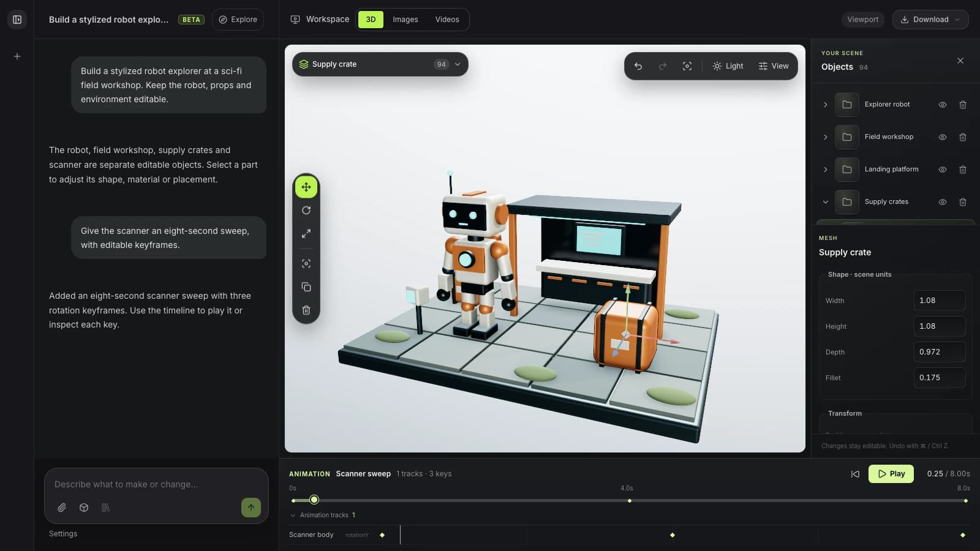980x551 pixels.
Task: Toggle the left sidebar panel icon
Action: click(17, 20)
